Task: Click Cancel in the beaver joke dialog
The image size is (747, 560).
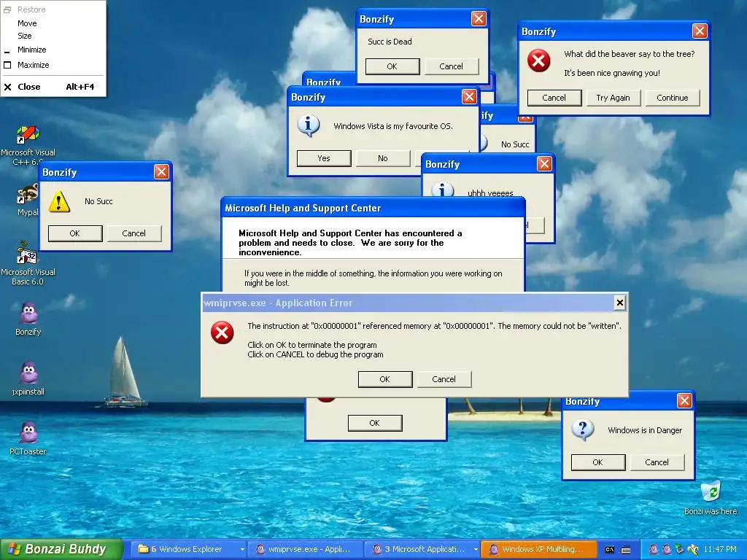Action: click(554, 98)
